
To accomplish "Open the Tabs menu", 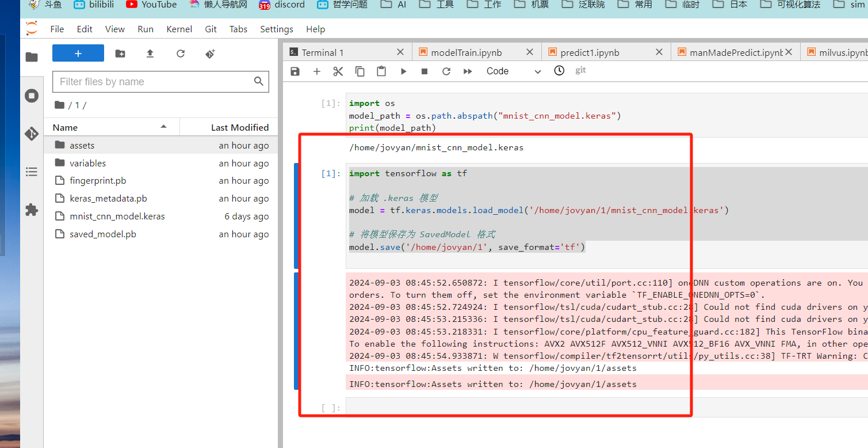I will click(238, 29).
